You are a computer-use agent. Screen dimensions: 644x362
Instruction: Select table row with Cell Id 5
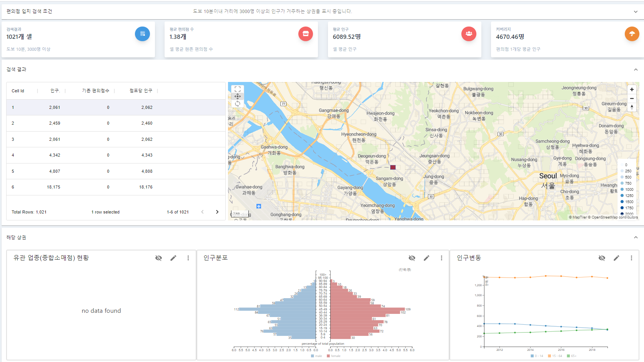pos(116,171)
